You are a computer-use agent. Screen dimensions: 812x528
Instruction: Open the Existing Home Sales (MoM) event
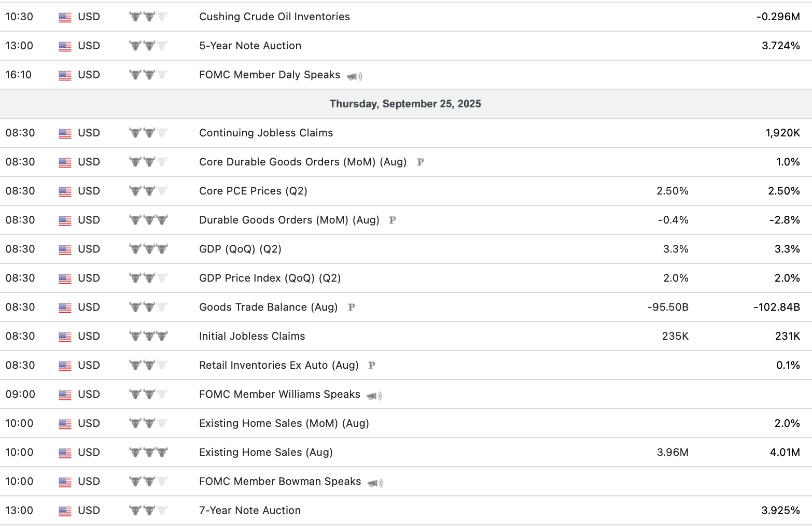point(284,423)
